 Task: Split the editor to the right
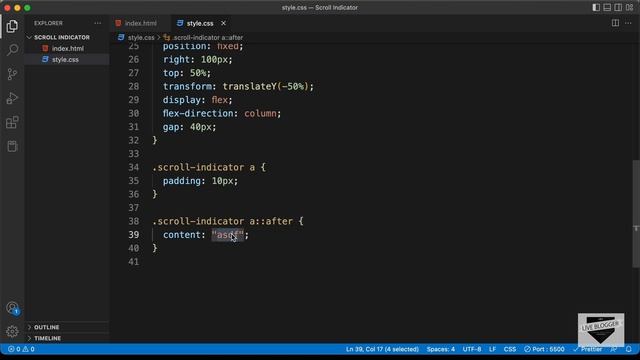tap(615, 23)
